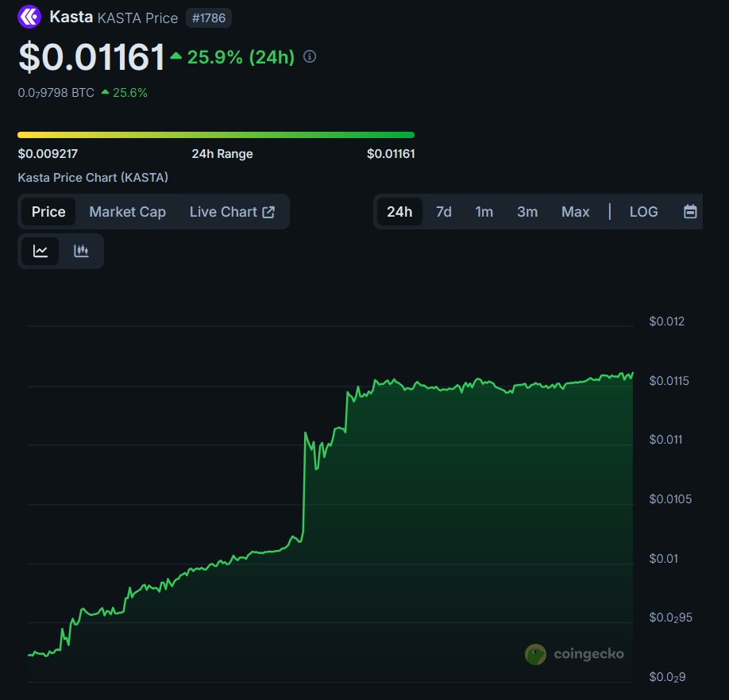The image size is (729, 700).
Task: Select the 1m time range
Action: coord(484,212)
